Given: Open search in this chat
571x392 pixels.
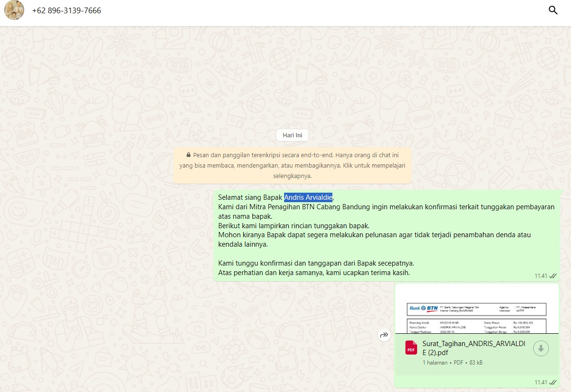Looking at the screenshot, I should pyautogui.click(x=553, y=10).
